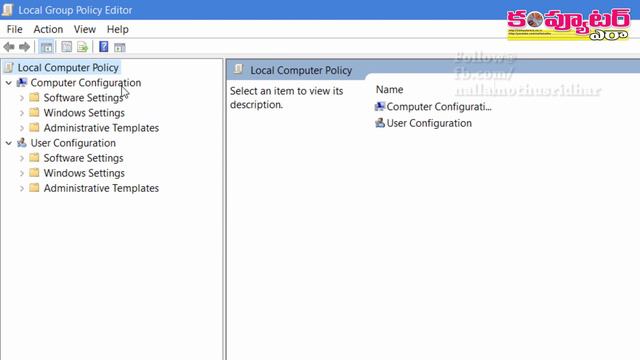Select Administrative Templates label under User Configuration
640x360 pixels.
(x=101, y=189)
